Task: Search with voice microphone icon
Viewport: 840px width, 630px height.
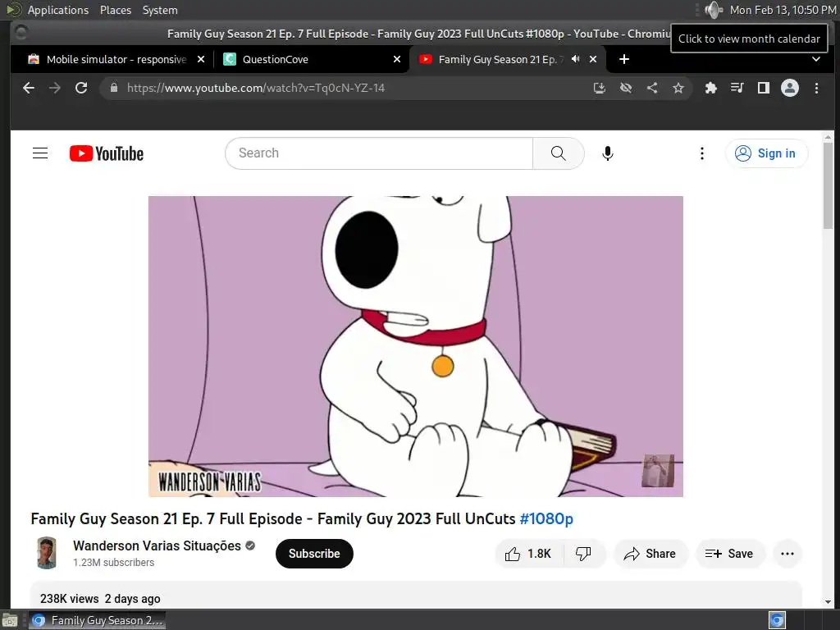Action: (x=608, y=153)
